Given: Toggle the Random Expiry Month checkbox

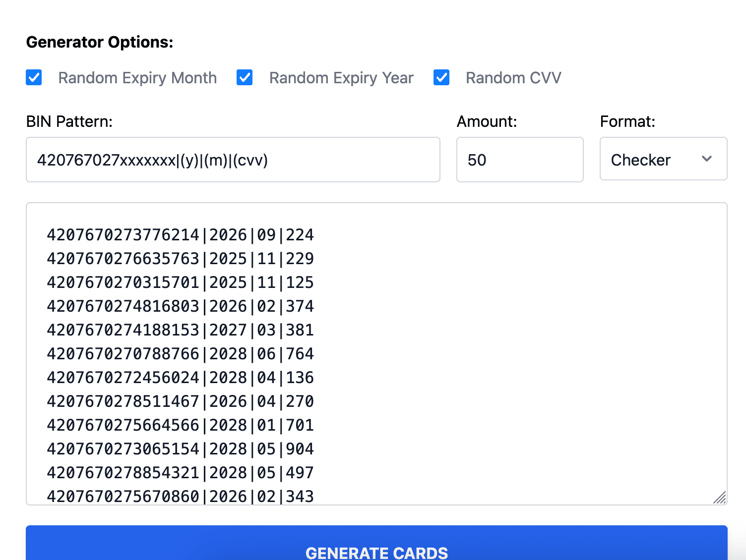Looking at the screenshot, I should click(x=34, y=78).
